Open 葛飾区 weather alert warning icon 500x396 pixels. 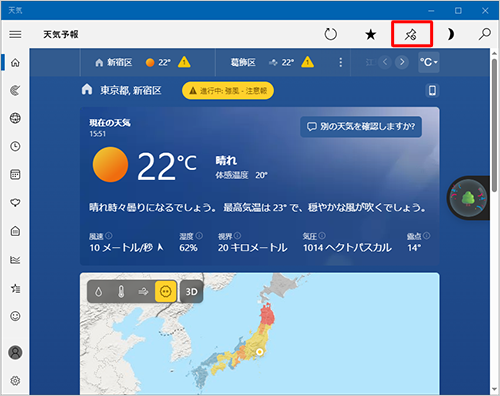tap(307, 62)
